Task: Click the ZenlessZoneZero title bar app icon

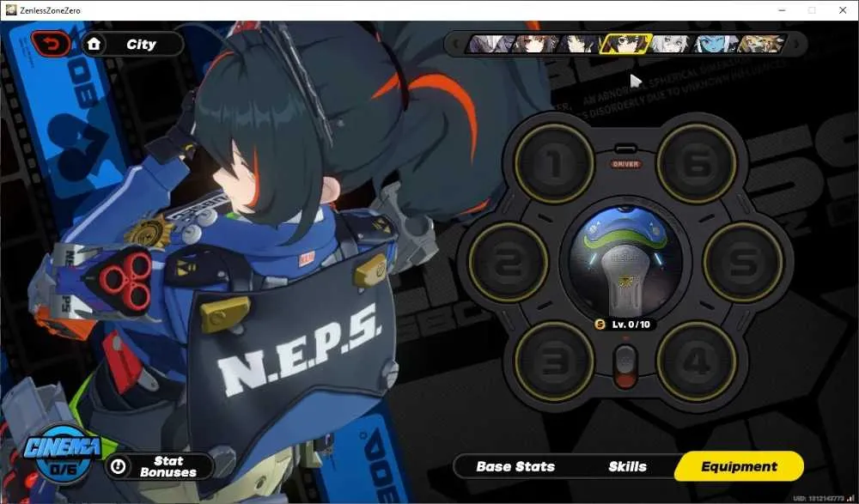Action: coord(11,9)
